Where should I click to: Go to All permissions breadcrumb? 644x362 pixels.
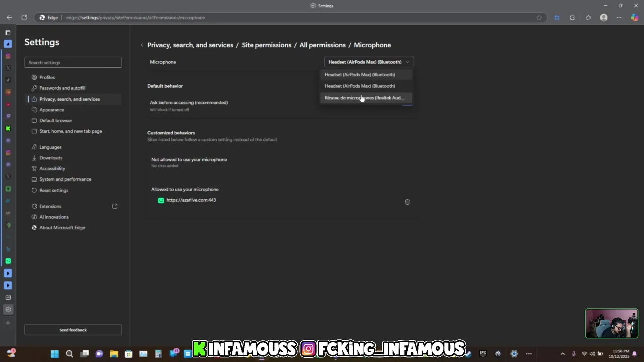coord(323,45)
